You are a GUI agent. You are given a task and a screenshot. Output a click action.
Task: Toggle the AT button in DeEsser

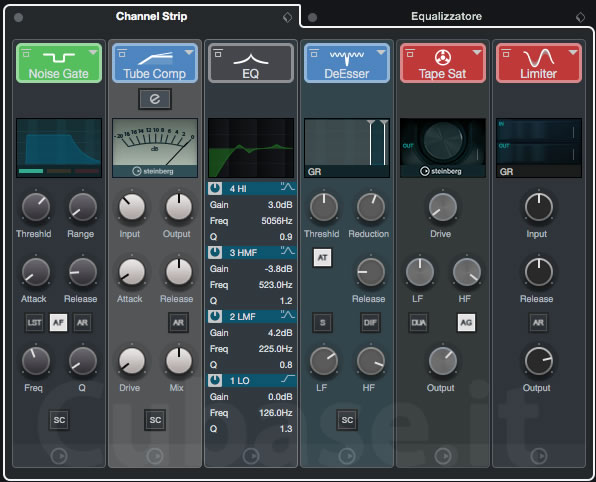pyautogui.click(x=322, y=258)
